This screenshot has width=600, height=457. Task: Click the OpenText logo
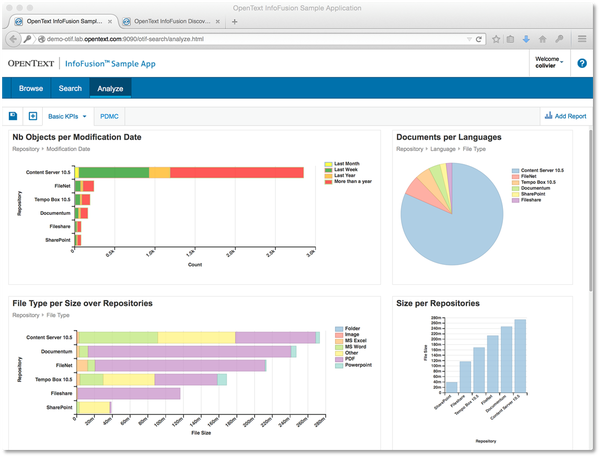[x=31, y=64]
